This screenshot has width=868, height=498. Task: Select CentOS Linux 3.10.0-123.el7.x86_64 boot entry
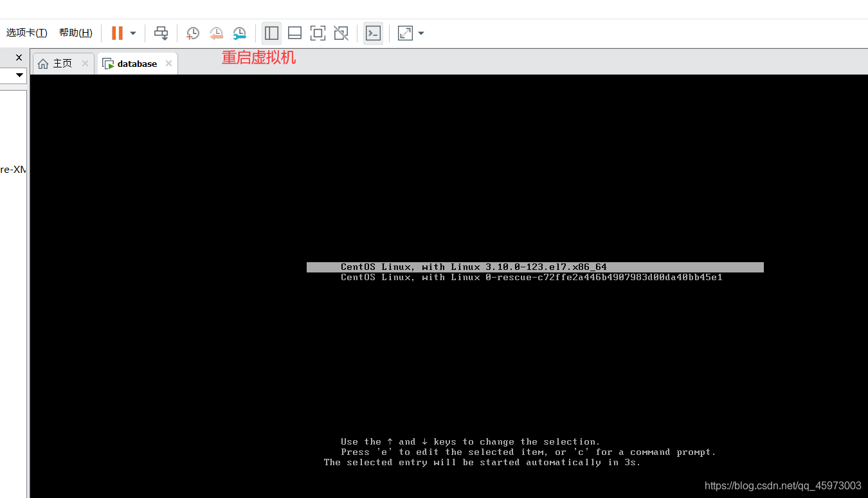pos(535,267)
